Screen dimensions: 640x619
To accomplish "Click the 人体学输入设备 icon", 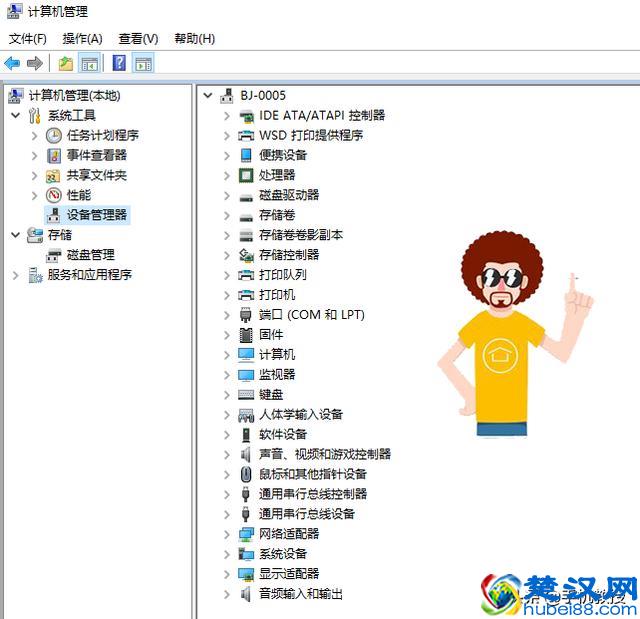I will click(x=246, y=415).
